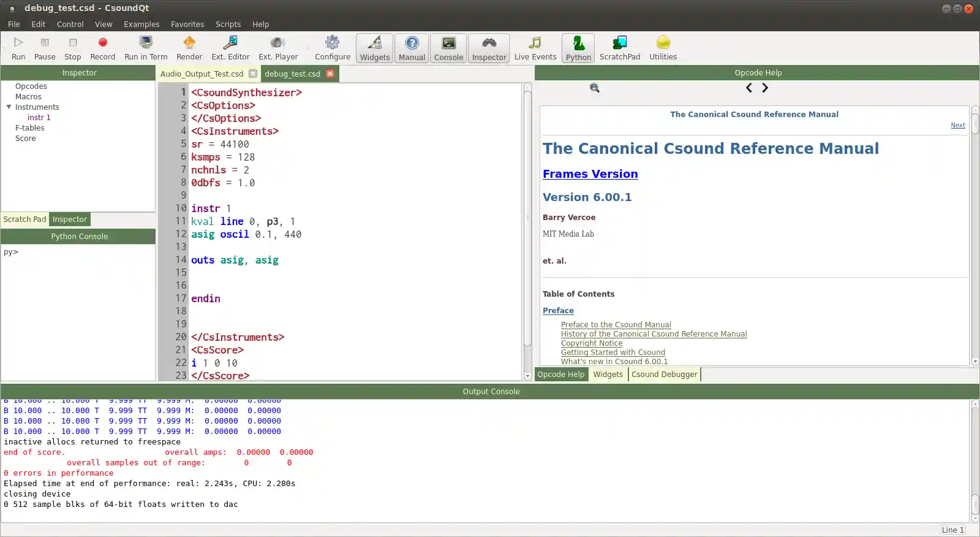
Task: Click the 'outs asig, asig' code line
Action: (235, 260)
